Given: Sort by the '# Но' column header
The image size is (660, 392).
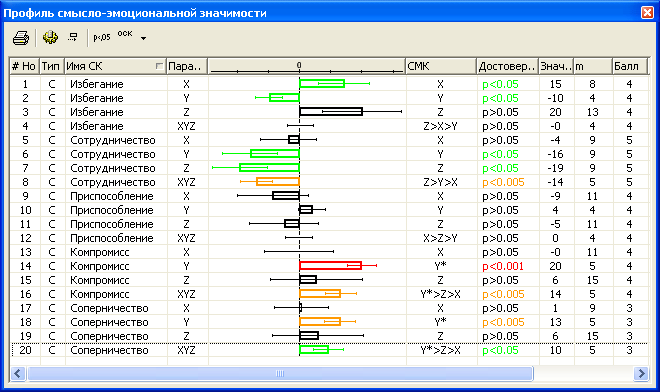Looking at the screenshot, I should (x=24, y=66).
